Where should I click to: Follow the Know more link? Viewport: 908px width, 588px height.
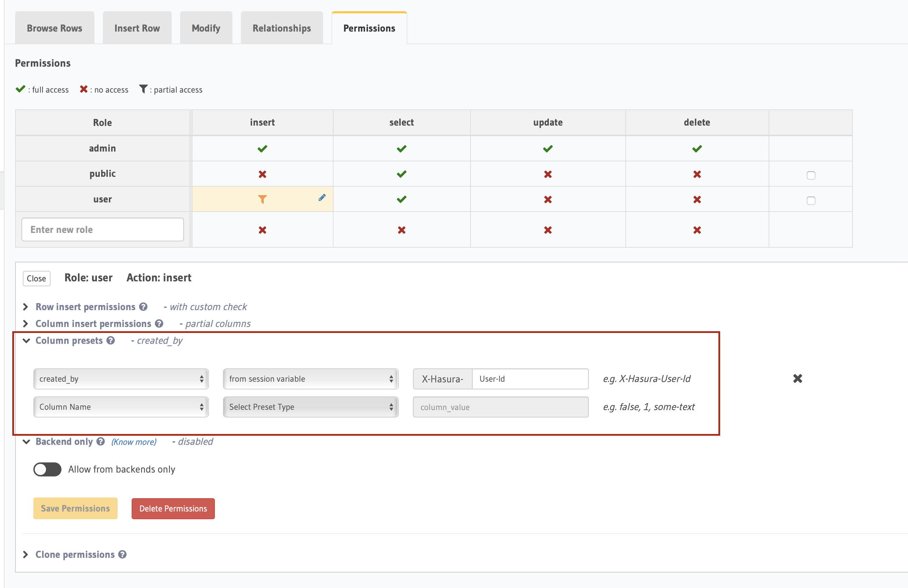coord(134,442)
